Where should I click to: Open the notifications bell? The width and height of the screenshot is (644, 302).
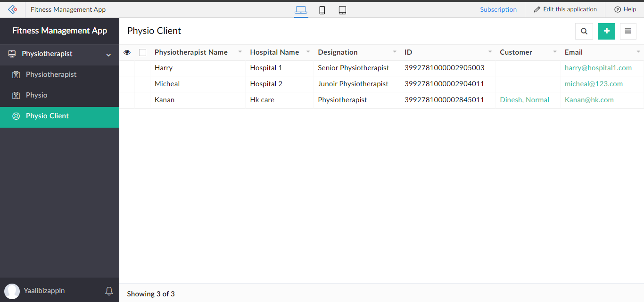tap(109, 291)
